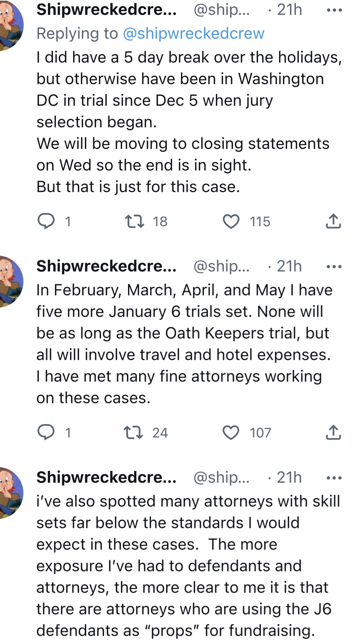
Task: Open profile avatar on third tweet
Action: [9, 492]
